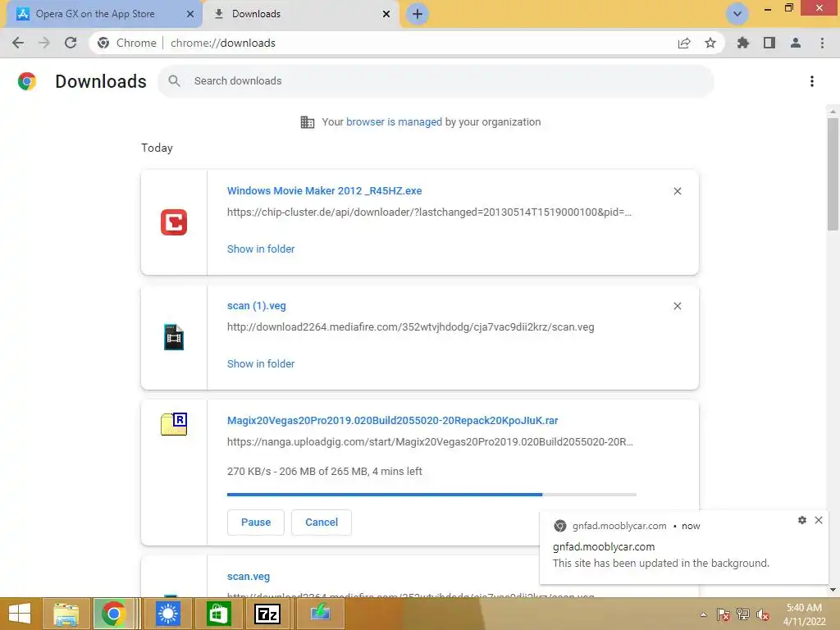Image resolution: width=840 pixels, height=630 pixels.
Task: Open the Chrome profile icon
Action: tap(796, 43)
